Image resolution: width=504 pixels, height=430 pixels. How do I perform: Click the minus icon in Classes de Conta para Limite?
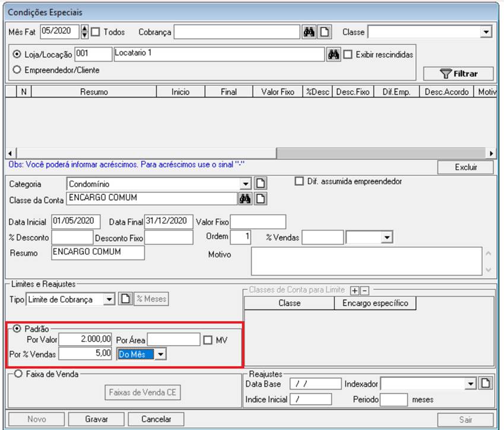(364, 291)
